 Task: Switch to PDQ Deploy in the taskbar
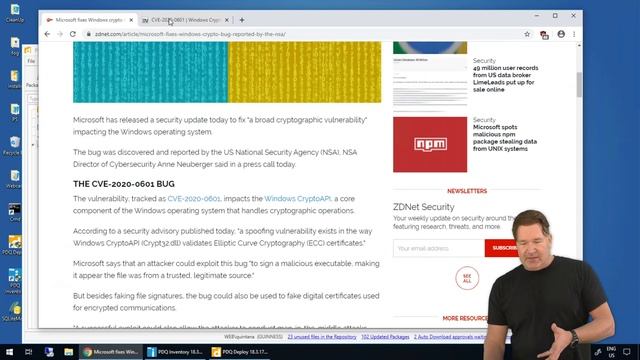[x=240, y=352]
